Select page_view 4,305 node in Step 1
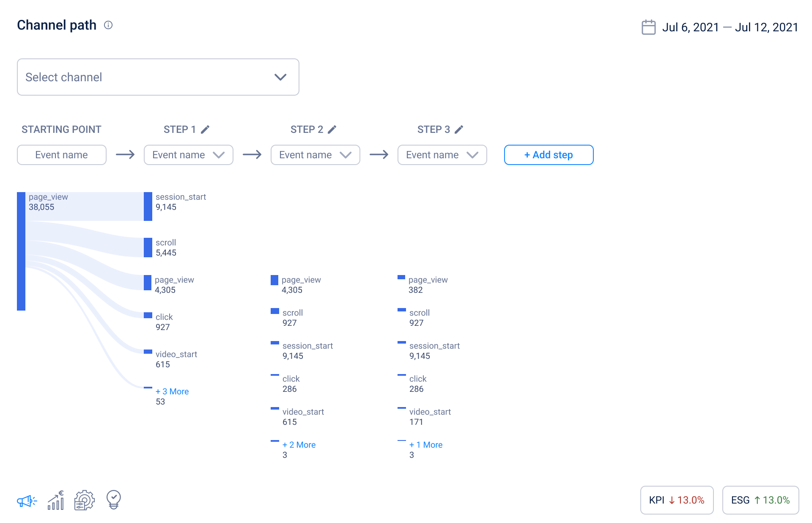This screenshot has height=523, width=812. tap(148, 283)
